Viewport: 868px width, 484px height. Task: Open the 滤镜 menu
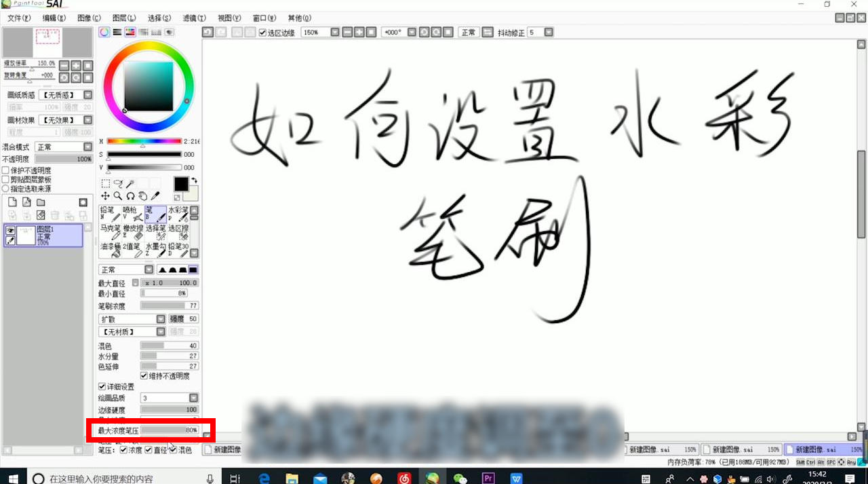click(195, 18)
